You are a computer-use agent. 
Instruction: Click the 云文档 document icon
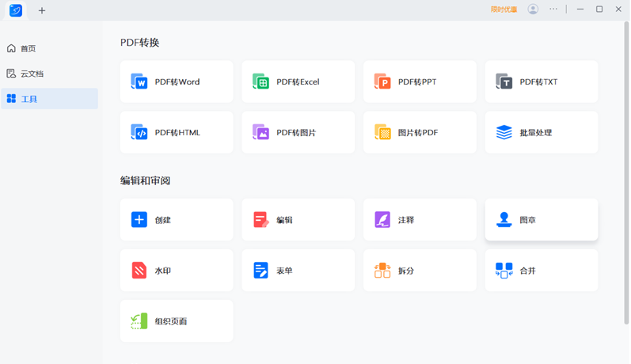tap(11, 74)
